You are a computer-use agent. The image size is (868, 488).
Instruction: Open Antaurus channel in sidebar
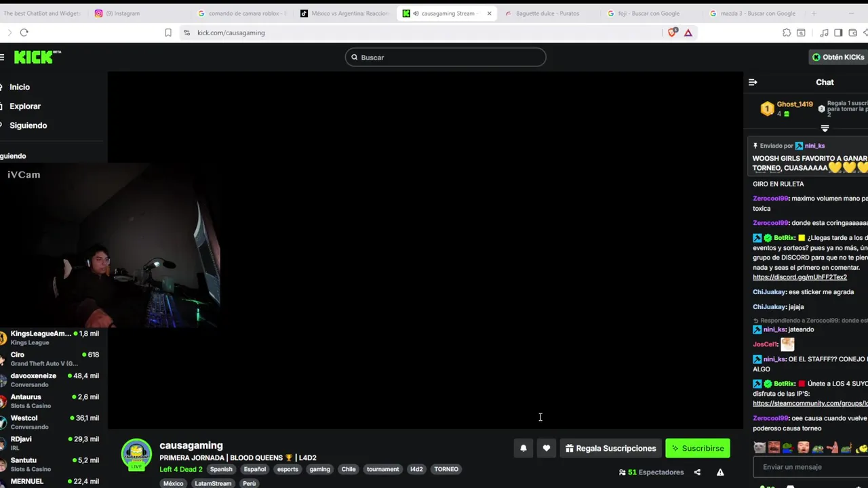tap(52, 401)
